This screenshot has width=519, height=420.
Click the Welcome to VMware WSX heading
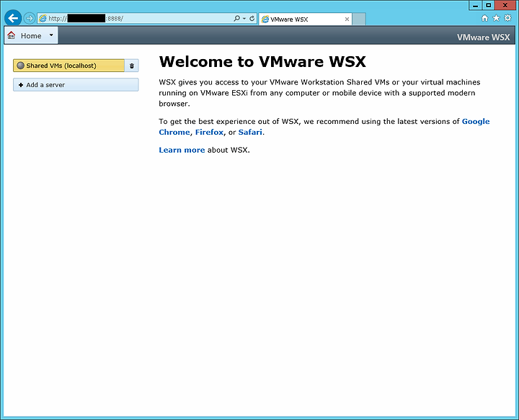262,61
